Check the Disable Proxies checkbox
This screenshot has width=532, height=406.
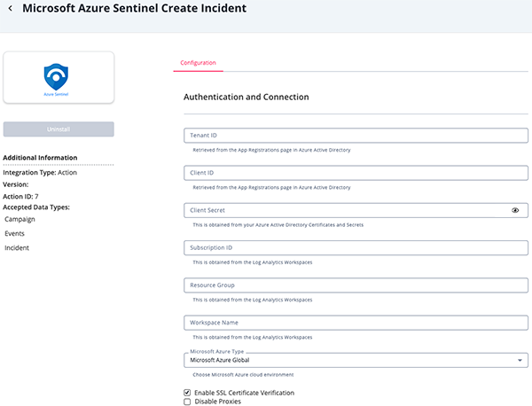187,402
